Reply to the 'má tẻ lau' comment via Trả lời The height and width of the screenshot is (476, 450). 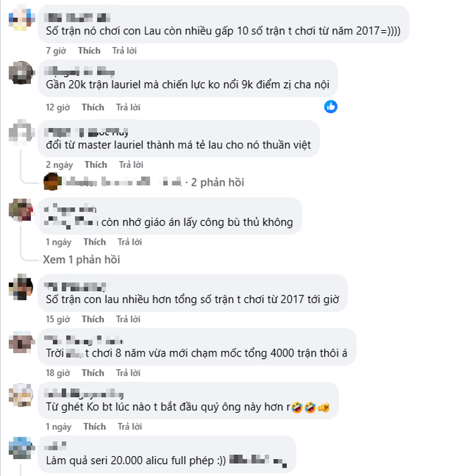[x=132, y=165]
